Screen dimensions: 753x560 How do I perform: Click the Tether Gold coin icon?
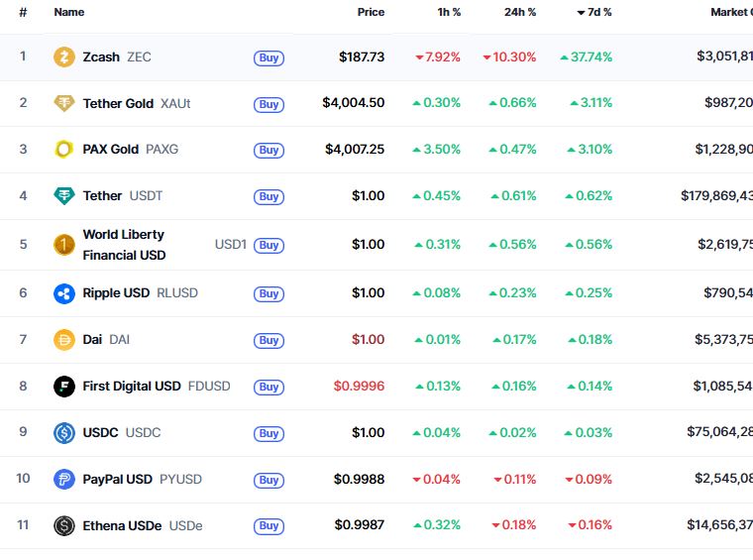pos(64,103)
